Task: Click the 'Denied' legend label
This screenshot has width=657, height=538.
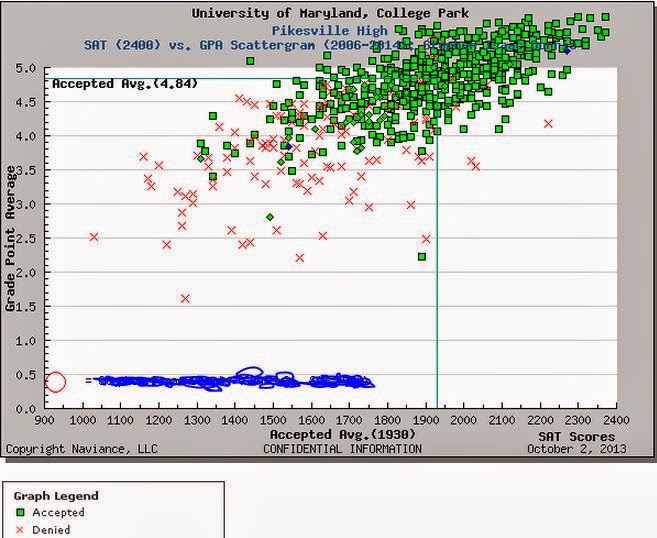Action: pos(51,530)
